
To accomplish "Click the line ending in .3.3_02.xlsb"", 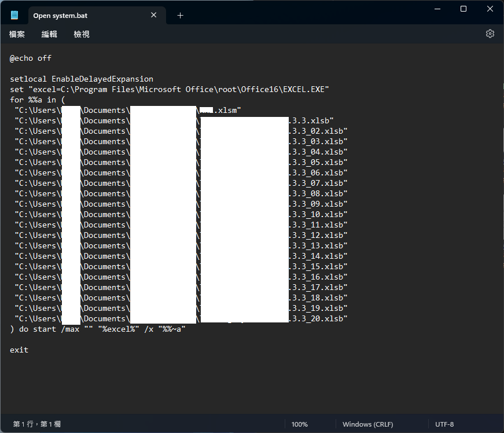I will (x=181, y=131).
